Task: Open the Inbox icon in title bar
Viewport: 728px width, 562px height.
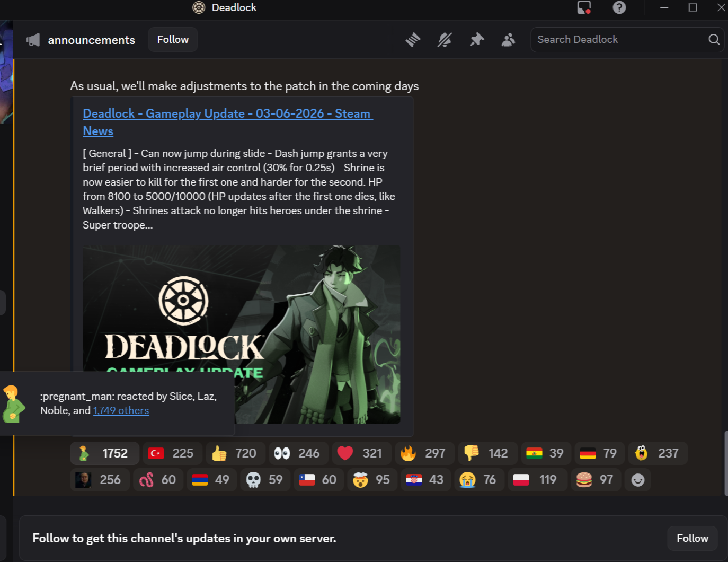Action: click(584, 7)
